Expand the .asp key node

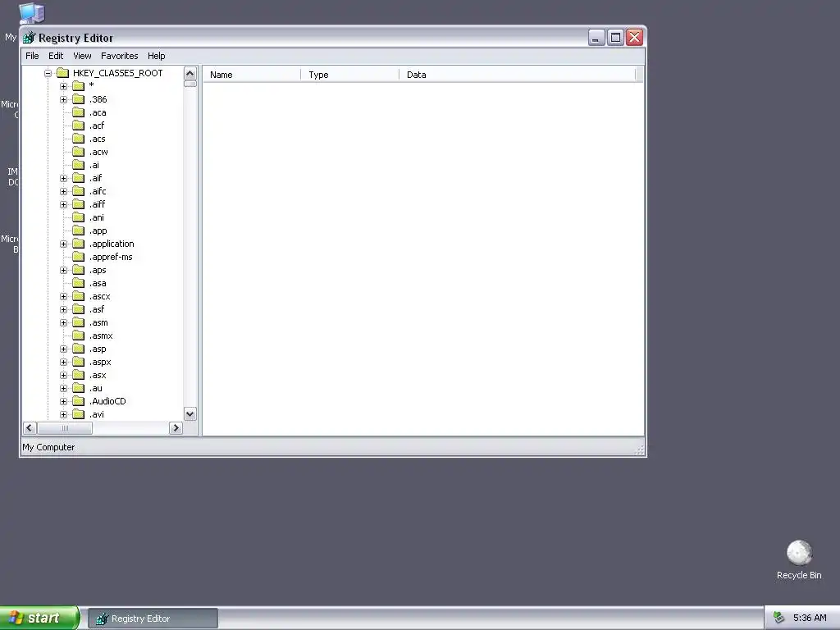click(x=63, y=349)
